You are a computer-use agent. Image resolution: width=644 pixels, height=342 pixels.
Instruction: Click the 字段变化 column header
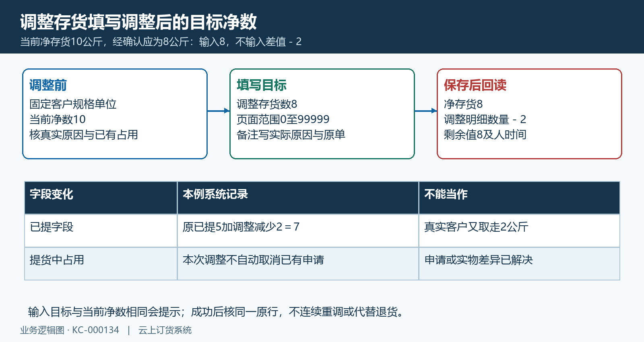101,198
